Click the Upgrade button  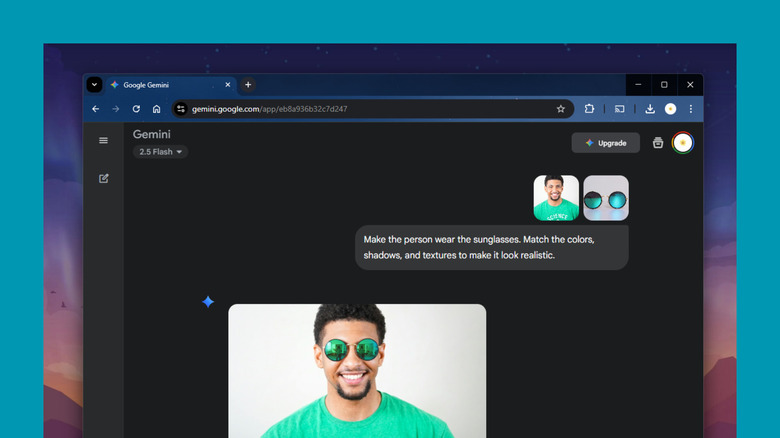(606, 143)
